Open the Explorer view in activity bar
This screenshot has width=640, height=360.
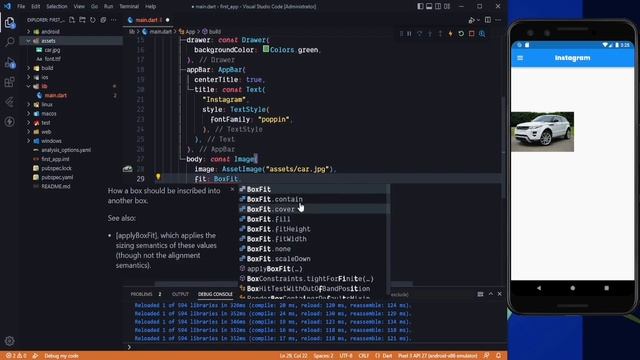(9, 22)
